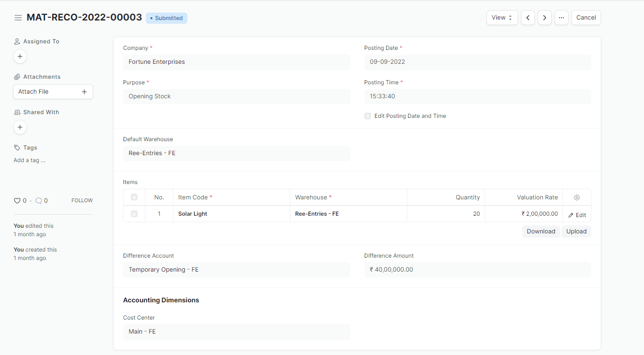Open the three-dots more options menu

pos(561,18)
